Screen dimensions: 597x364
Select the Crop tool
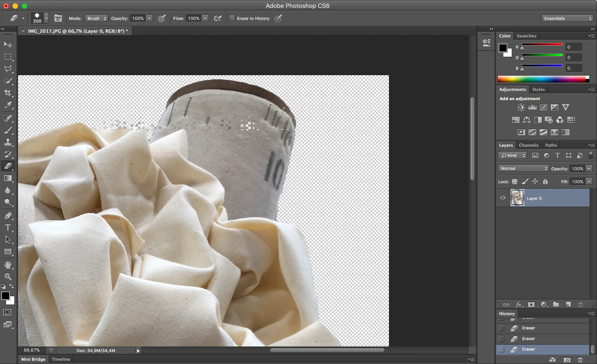8,93
